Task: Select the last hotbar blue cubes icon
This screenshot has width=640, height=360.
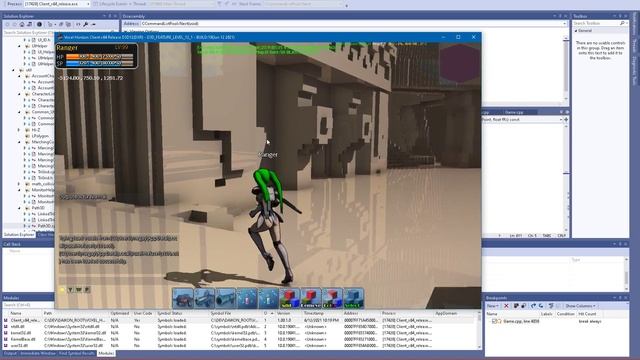Action: 353,298
